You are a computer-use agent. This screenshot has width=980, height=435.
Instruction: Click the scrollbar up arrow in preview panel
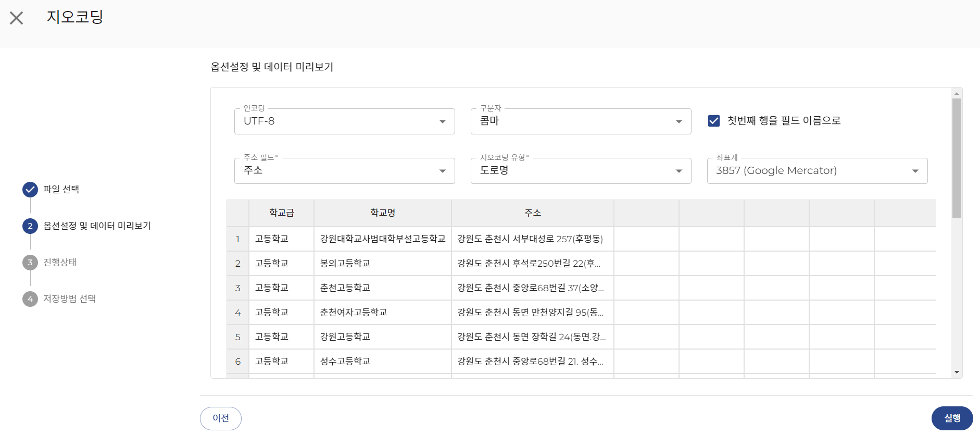(957, 94)
